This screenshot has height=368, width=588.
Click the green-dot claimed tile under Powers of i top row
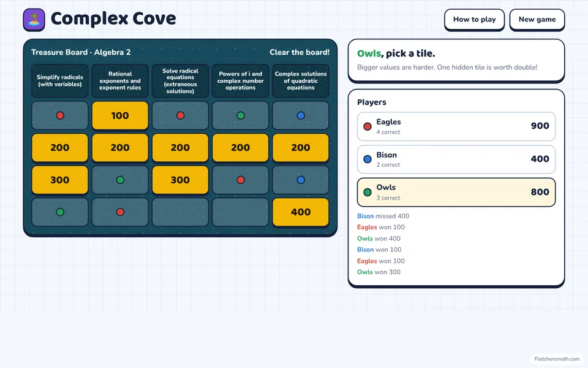pyautogui.click(x=240, y=116)
